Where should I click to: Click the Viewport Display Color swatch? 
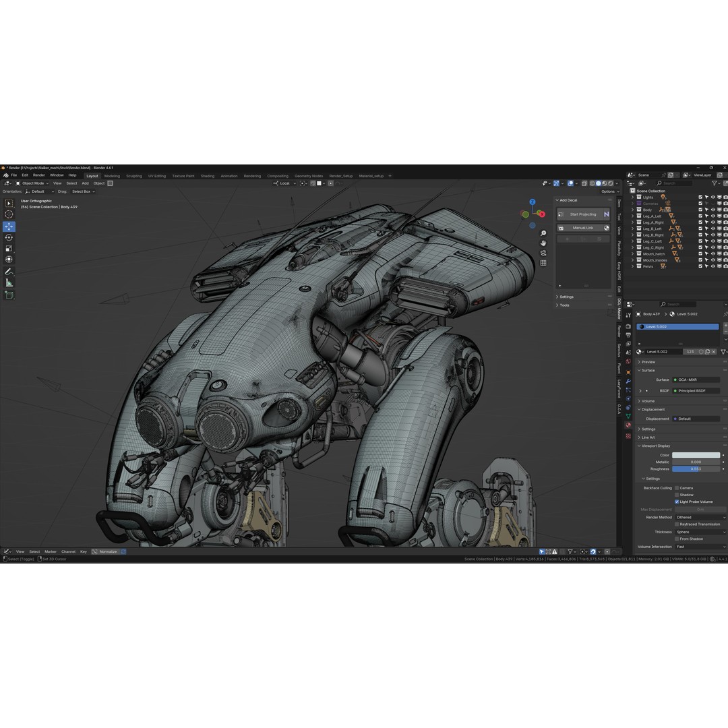[696, 456]
